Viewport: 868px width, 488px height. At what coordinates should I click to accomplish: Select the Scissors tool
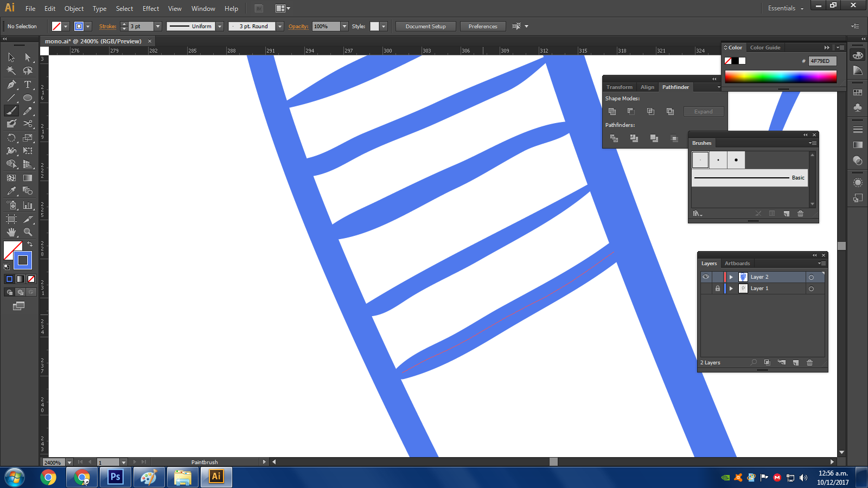28,124
